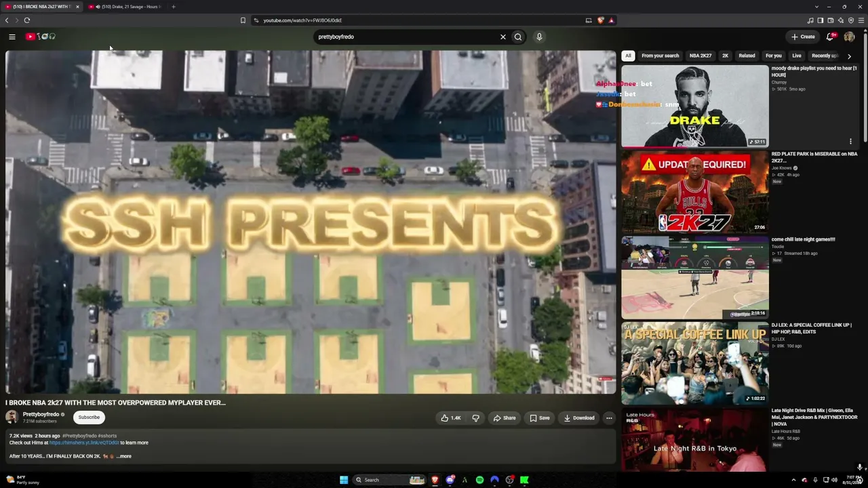868x488 pixels.
Task: Open RED PLATE PARK 2K27 thumbnail
Action: tap(695, 192)
